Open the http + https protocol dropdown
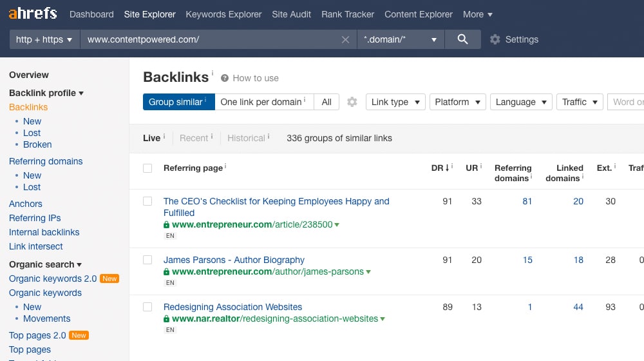644x361 pixels. coord(44,39)
